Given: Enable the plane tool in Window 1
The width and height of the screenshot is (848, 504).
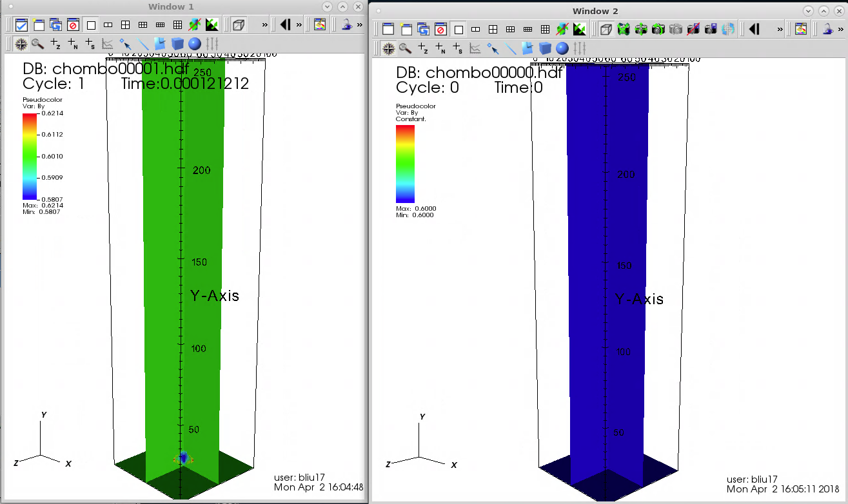Looking at the screenshot, I should point(160,44).
